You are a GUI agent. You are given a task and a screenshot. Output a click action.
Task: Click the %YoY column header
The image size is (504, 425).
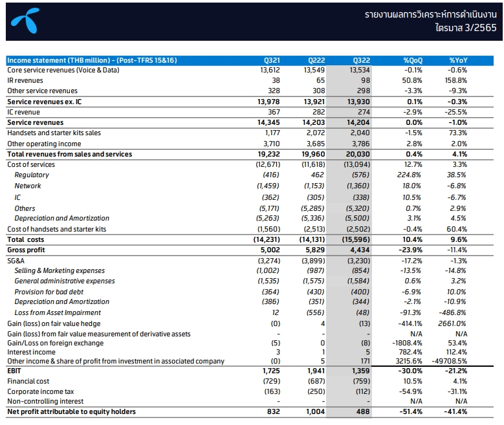click(458, 60)
